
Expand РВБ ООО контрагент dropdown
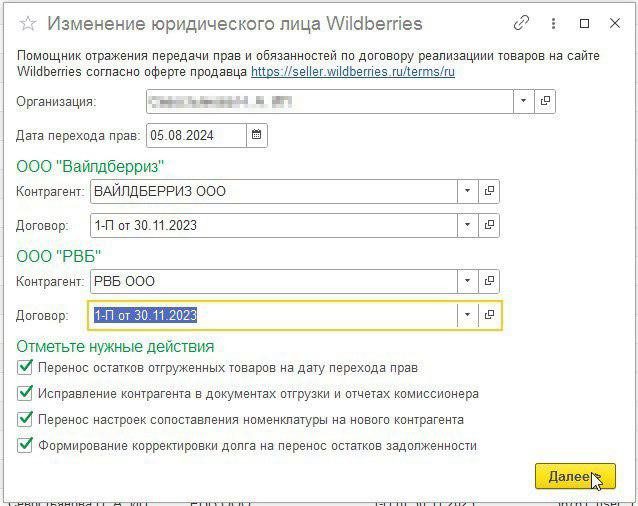[468, 281]
